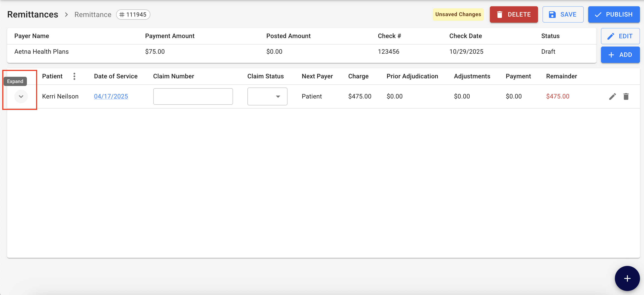Viewport: 644px width, 295px height.
Task: Expand the Kerri Neilson row chevron
Action: [21, 96]
